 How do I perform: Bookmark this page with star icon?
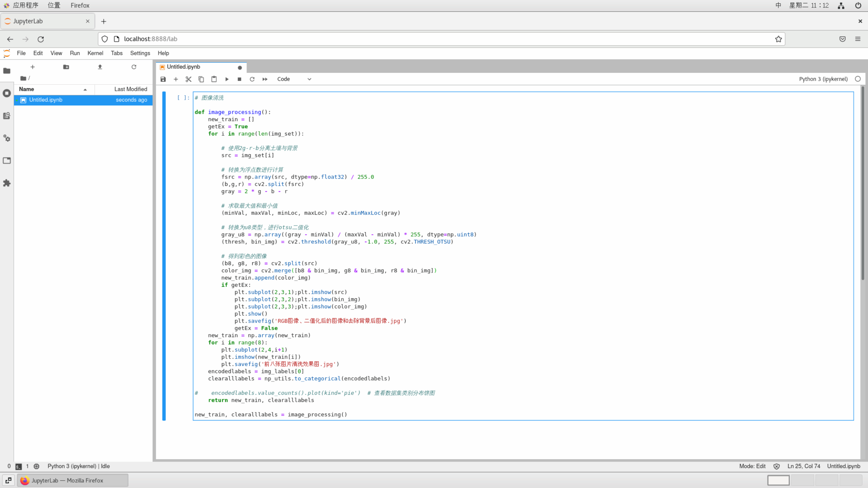[x=778, y=39]
